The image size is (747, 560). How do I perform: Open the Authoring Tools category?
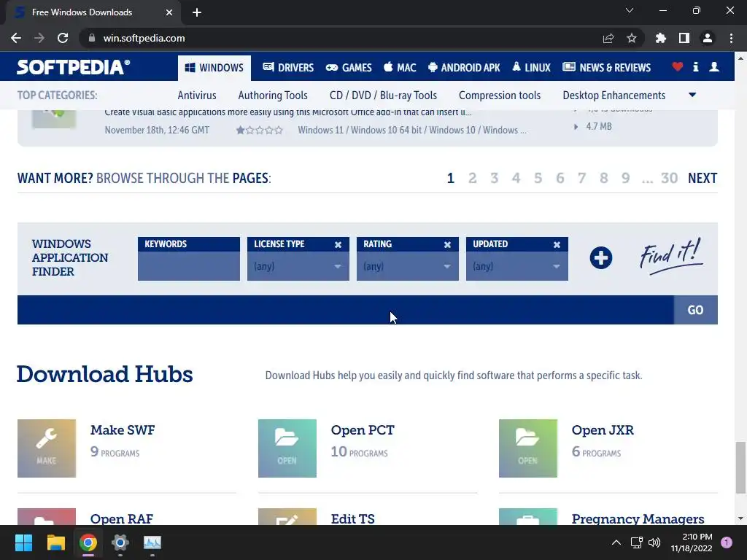click(x=273, y=96)
